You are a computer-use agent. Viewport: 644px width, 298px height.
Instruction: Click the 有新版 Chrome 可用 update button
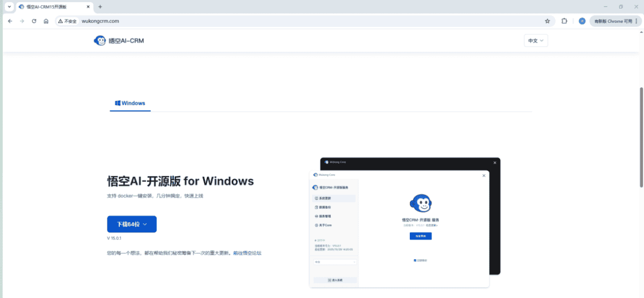click(615, 21)
